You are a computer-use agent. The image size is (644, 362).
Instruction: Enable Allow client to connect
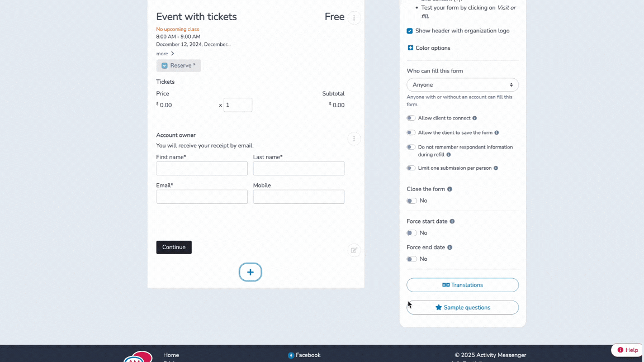[x=411, y=118]
